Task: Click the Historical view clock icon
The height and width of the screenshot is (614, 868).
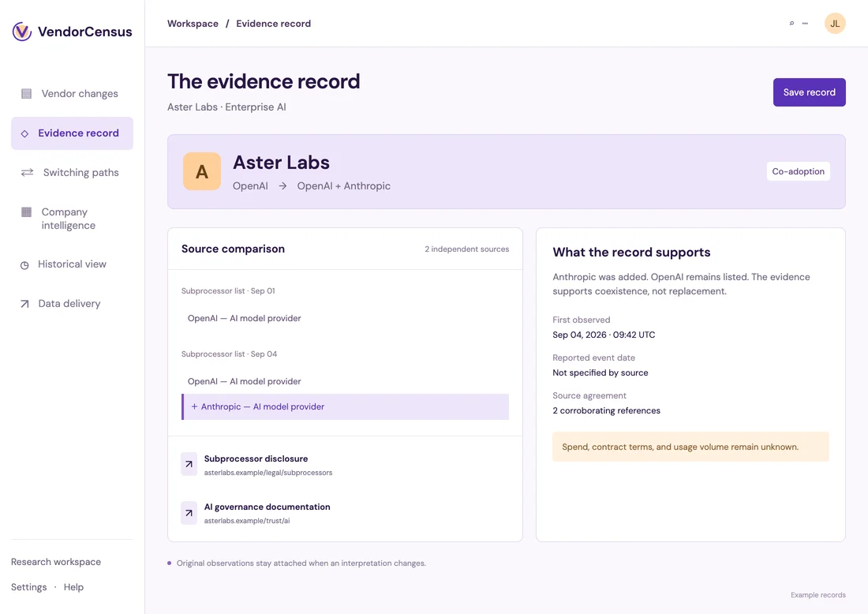Action: click(24, 265)
